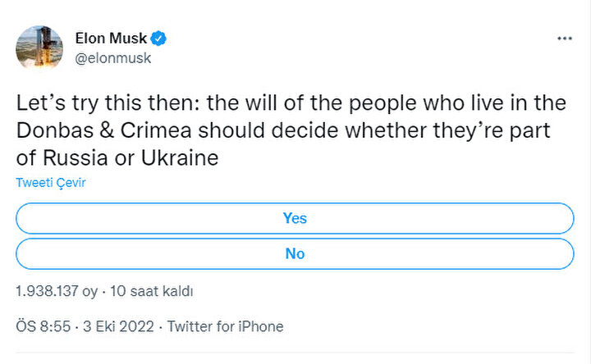The image size is (591, 364).
Task: Click the 10 saat kaldı remaining time
Action: pos(152,291)
